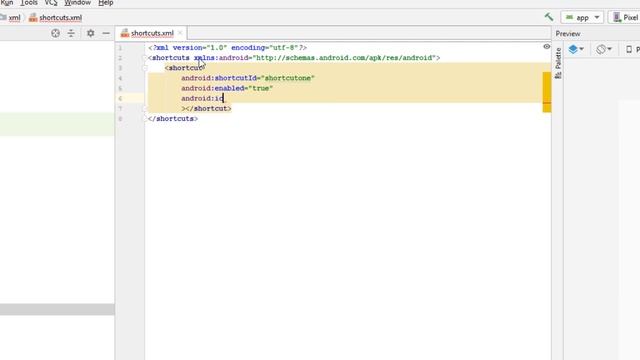Close the shortcuts.xml tab
The height and width of the screenshot is (360, 640).
click(x=180, y=33)
